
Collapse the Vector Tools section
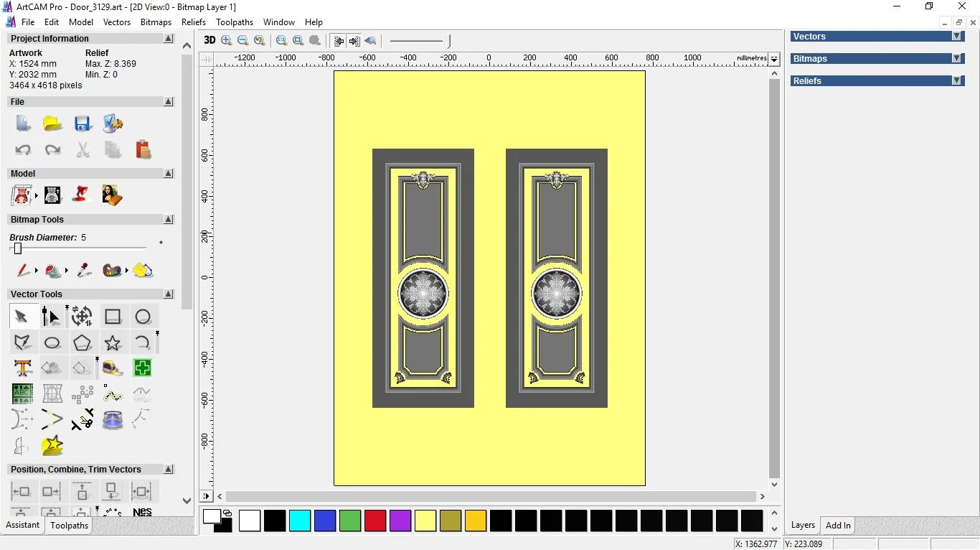point(169,294)
